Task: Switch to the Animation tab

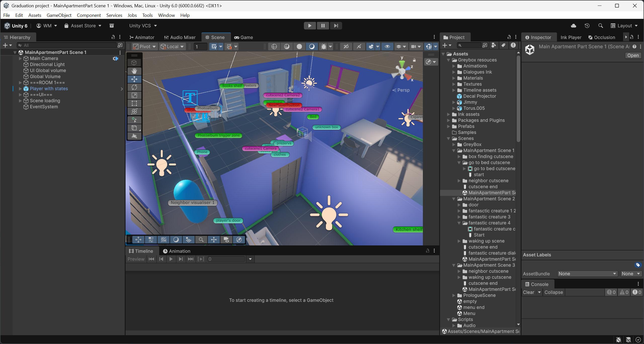Action: click(177, 251)
